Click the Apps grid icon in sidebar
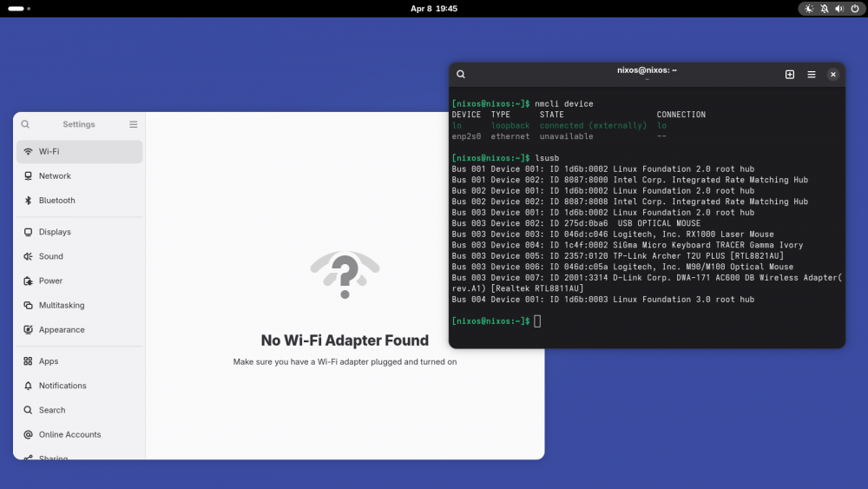868x489 pixels. pyautogui.click(x=29, y=361)
